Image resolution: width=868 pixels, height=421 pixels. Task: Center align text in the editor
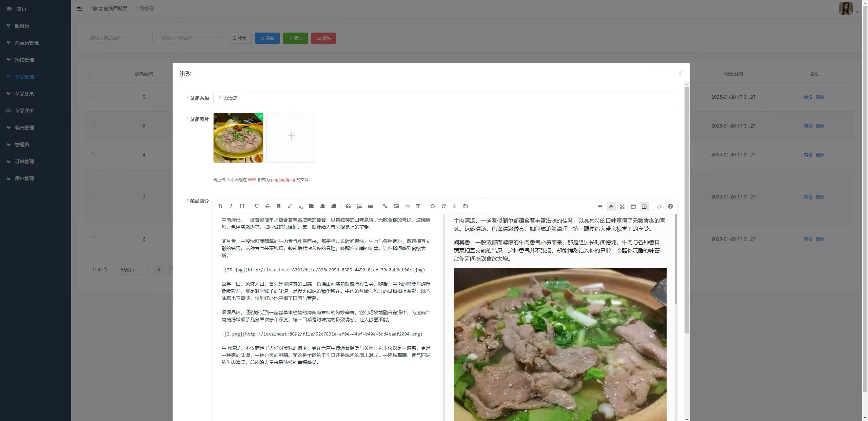(x=322, y=206)
